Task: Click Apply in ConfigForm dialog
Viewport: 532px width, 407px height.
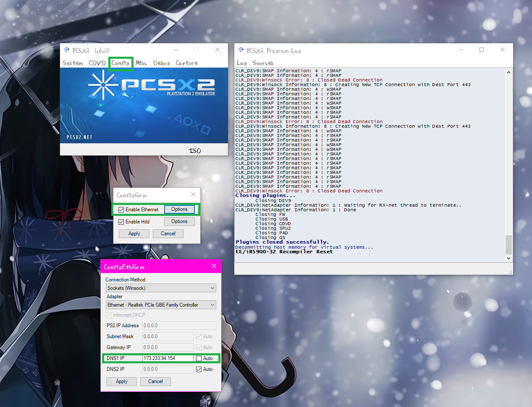Action: point(134,234)
